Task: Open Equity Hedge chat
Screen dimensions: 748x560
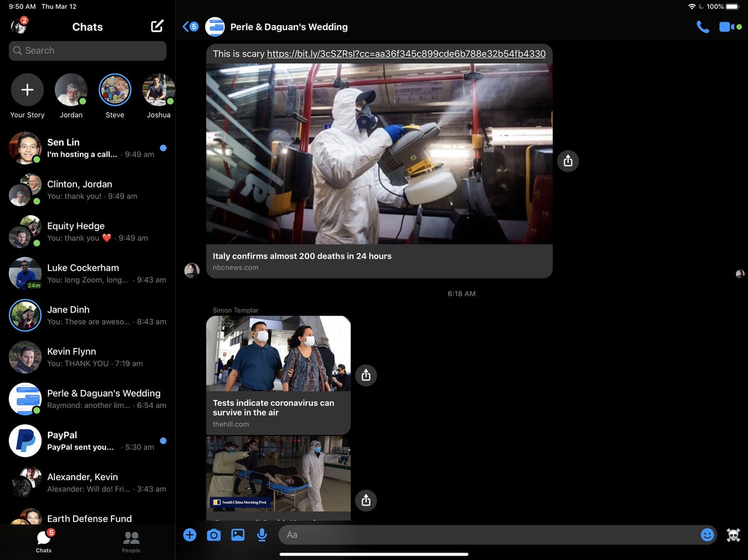Action: click(x=87, y=231)
